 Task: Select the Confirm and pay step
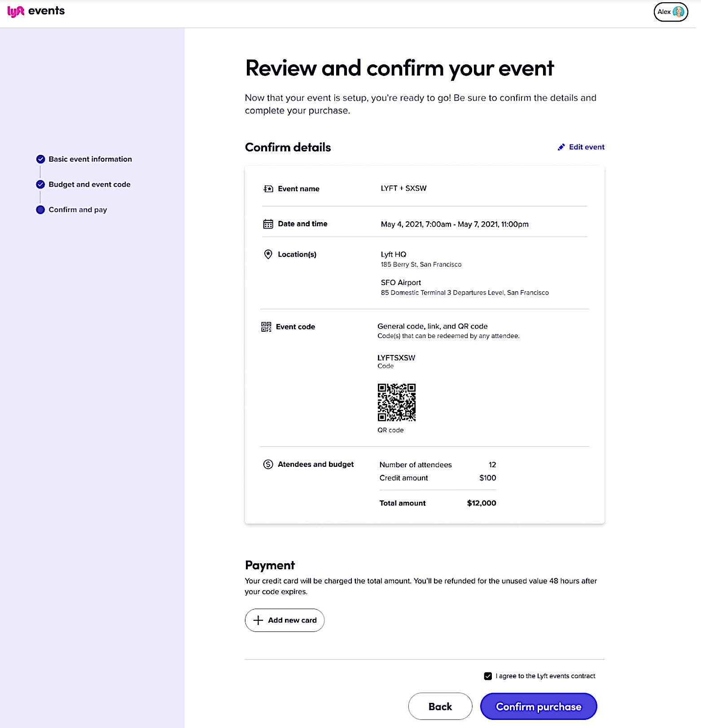click(x=78, y=210)
